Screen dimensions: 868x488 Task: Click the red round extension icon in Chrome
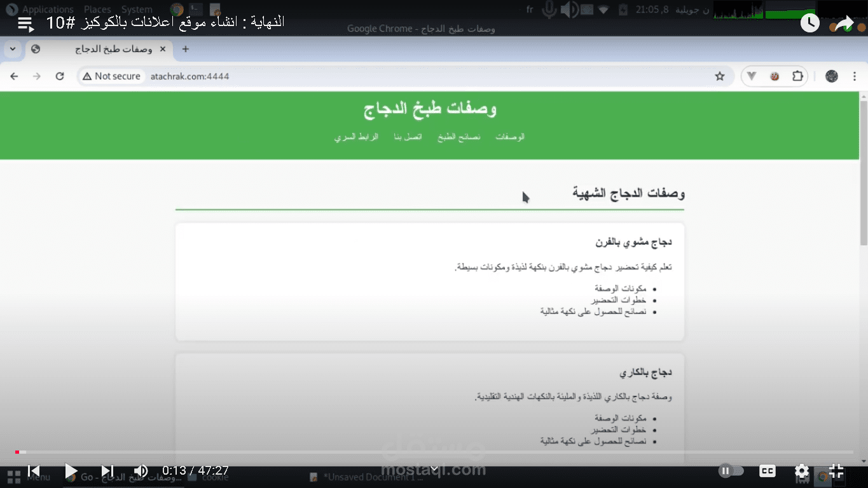point(775,76)
